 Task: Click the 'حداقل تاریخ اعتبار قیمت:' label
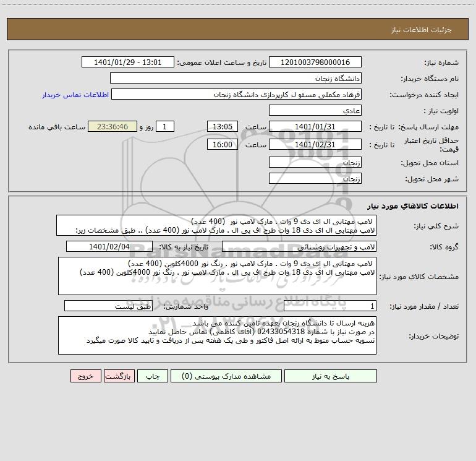(431, 145)
